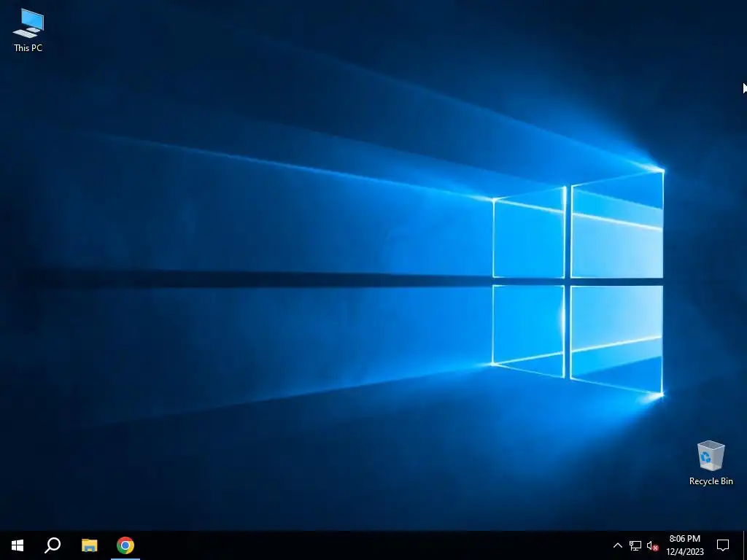Click the muted volume speaker icon
Screen dimensions: 747x560
(653, 545)
